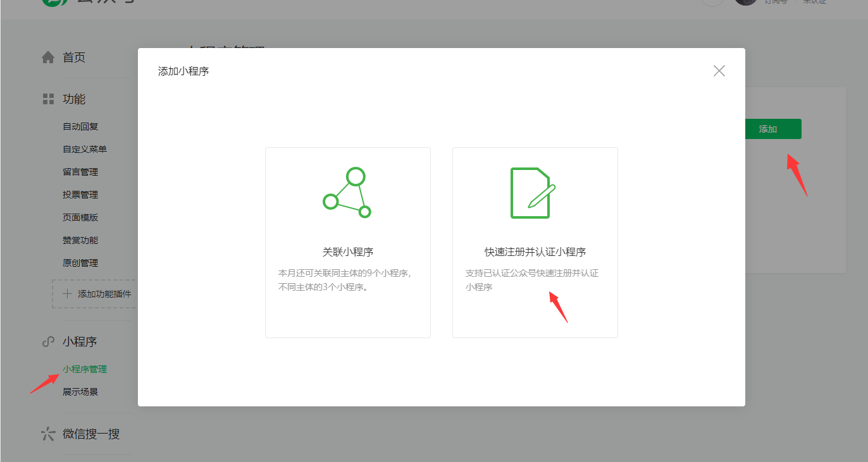The image size is (868, 462).
Task: Click the link icon beside 小程序
Action: tap(48, 342)
